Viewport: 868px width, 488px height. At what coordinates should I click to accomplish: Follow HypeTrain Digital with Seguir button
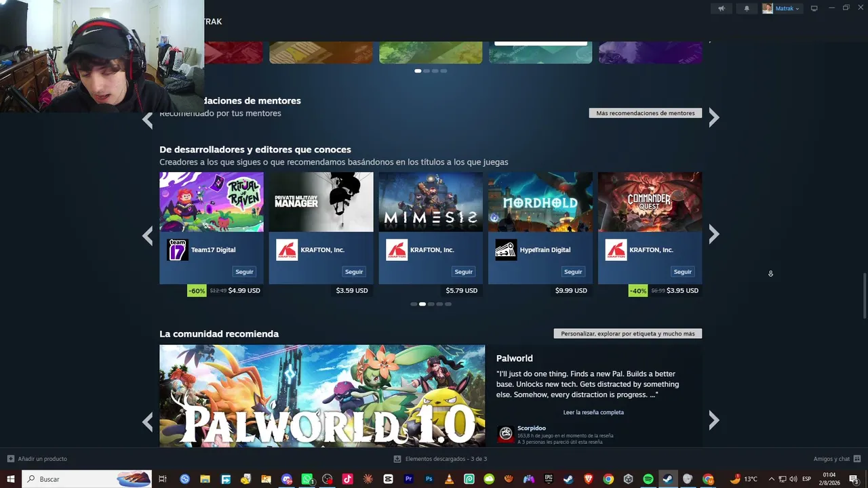tap(573, 272)
